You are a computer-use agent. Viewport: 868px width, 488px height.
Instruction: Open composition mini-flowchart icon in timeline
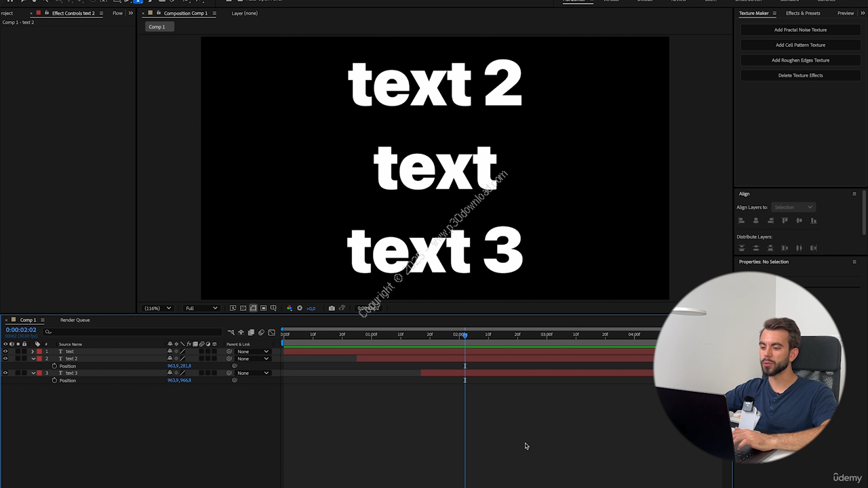pos(231,332)
